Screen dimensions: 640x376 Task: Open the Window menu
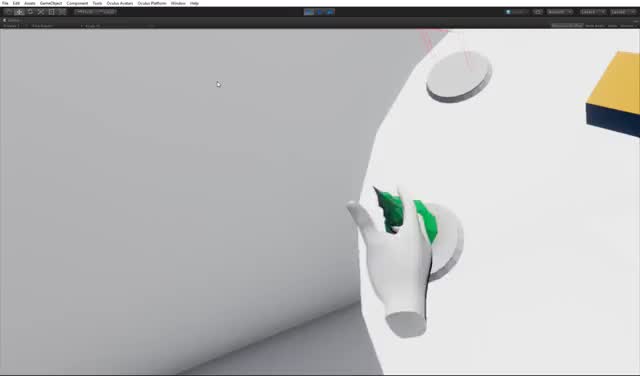pos(178,3)
